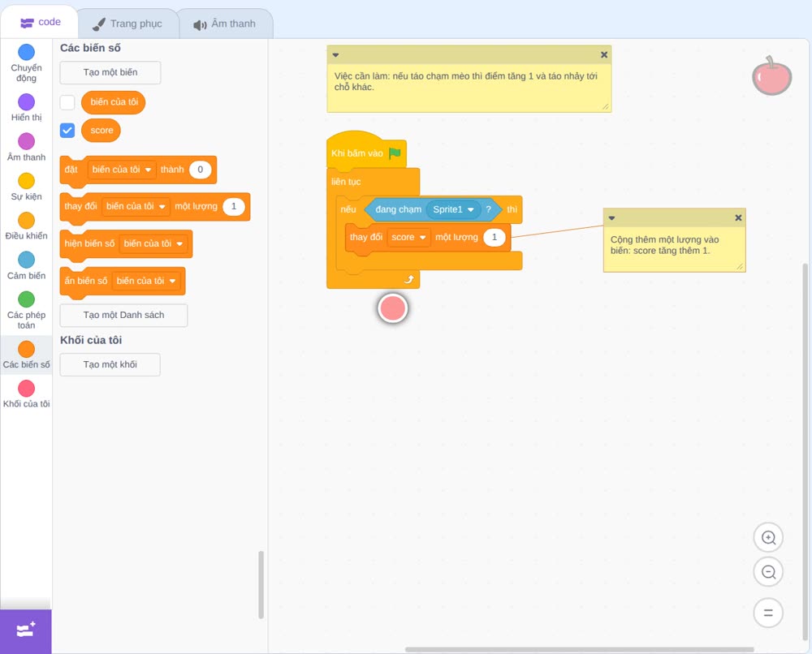The width and height of the screenshot is (812, 654).
Task: Collapse the 'Cộng thêm một lượng' comment
Action: pyautogui.click(x=611, y=217)
